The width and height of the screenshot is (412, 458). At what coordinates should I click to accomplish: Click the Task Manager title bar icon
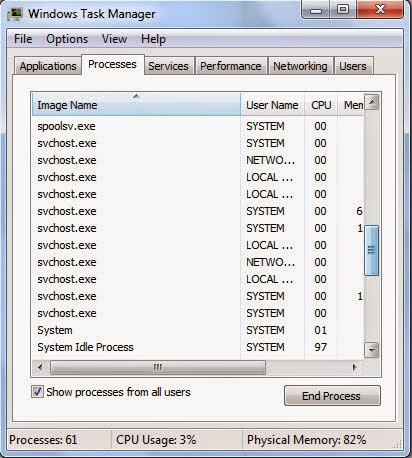tap(15, 14)
